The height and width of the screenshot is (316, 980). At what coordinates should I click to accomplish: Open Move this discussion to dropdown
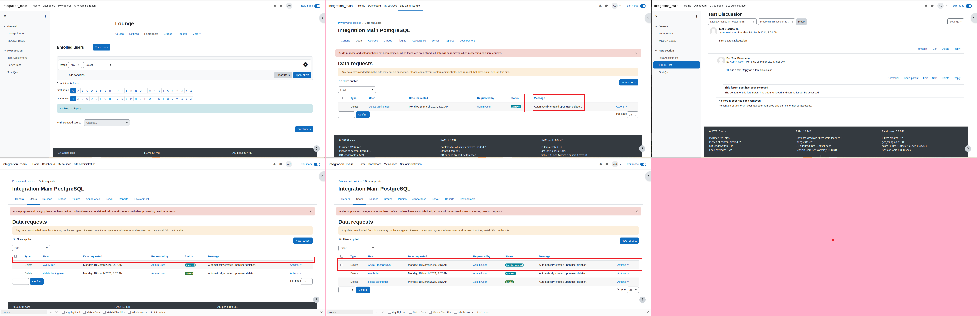click(x=776, y=22)
